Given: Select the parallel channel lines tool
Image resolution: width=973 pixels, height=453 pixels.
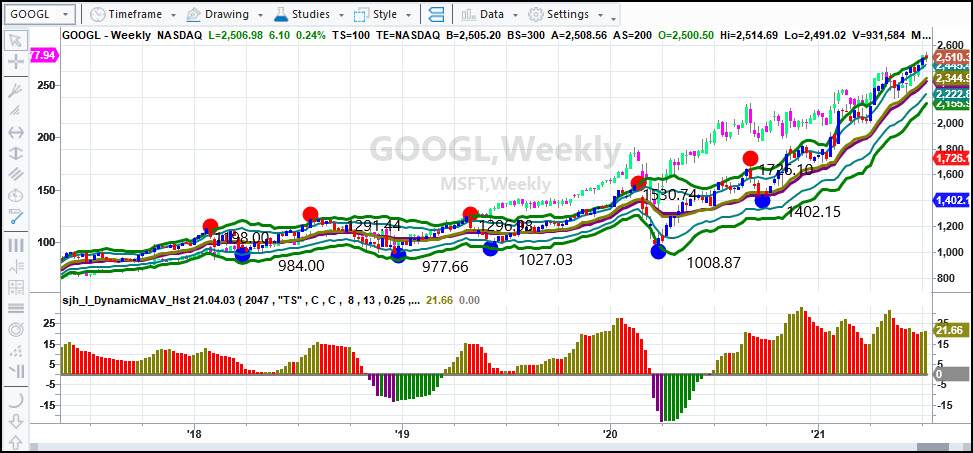Looking at the screenshot, I should [x=16, y=174].
